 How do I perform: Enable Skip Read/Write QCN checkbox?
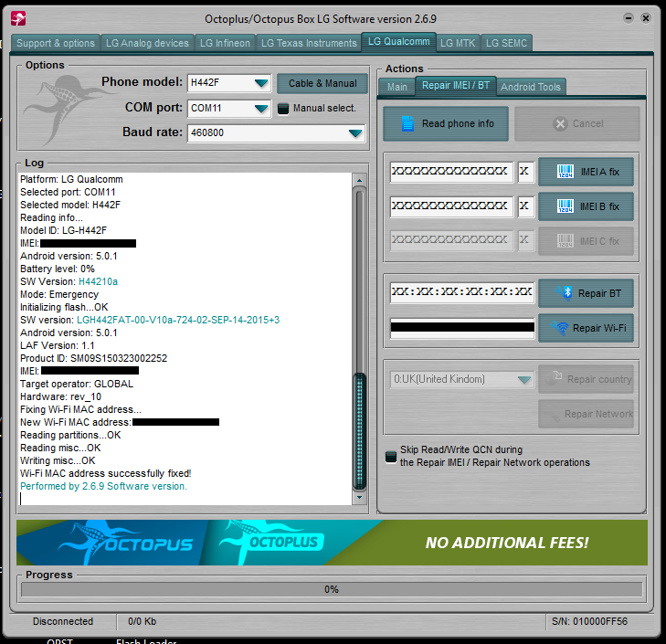pos(391,457)
